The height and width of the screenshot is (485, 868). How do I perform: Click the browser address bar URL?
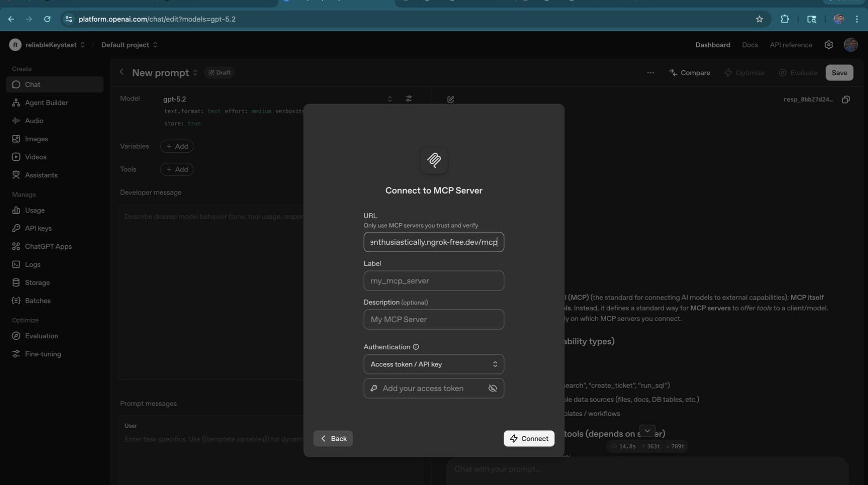[x=157, y=19]
